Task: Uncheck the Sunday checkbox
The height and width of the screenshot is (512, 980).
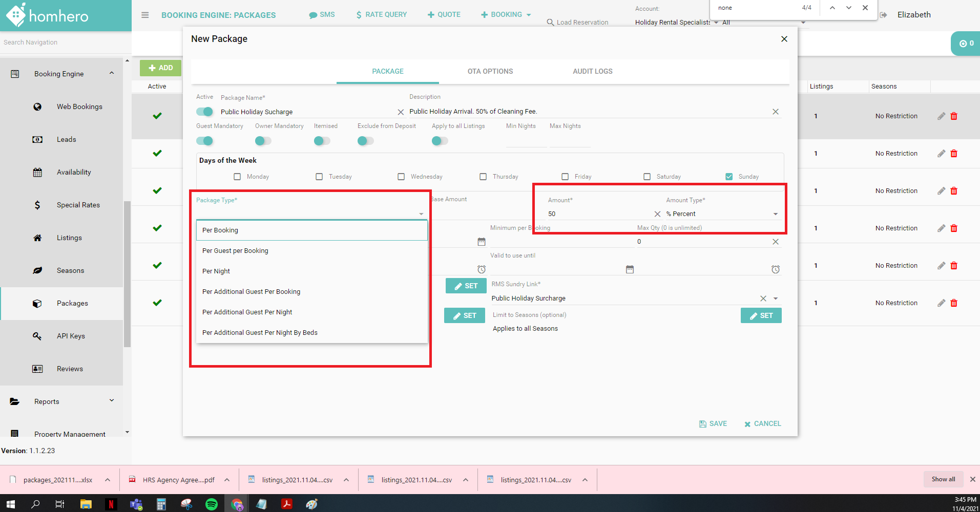Action: pos(728,176)
